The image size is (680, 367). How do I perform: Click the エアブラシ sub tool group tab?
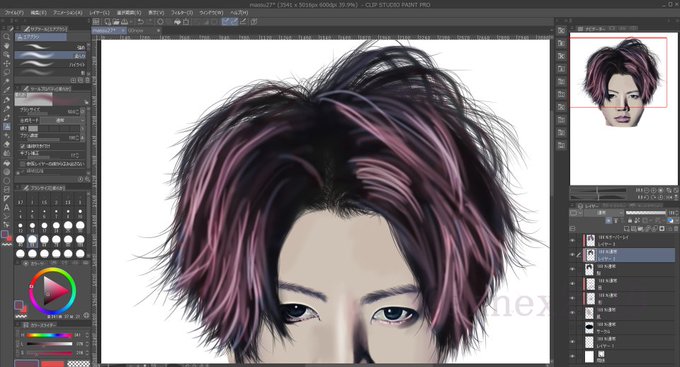pyautogui.click(x=41, y=37)
